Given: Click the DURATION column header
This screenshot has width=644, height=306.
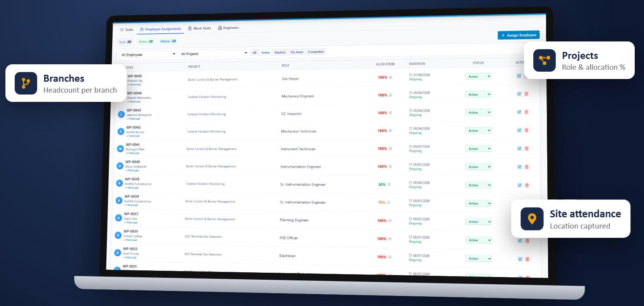Looking at the screenshot, I should point(417,64).
